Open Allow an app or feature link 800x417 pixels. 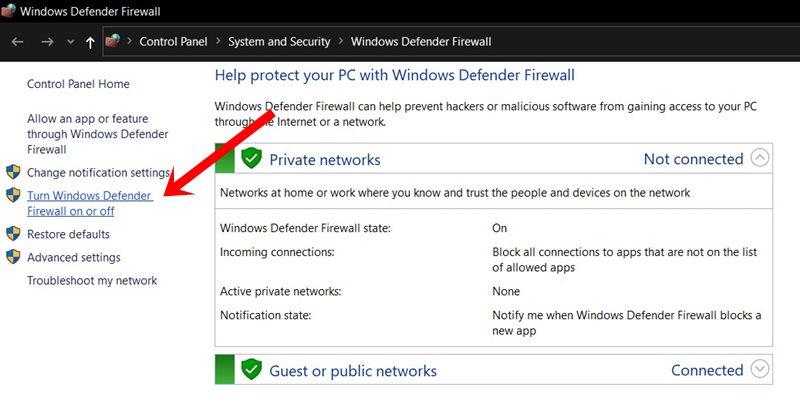[97, 133]
